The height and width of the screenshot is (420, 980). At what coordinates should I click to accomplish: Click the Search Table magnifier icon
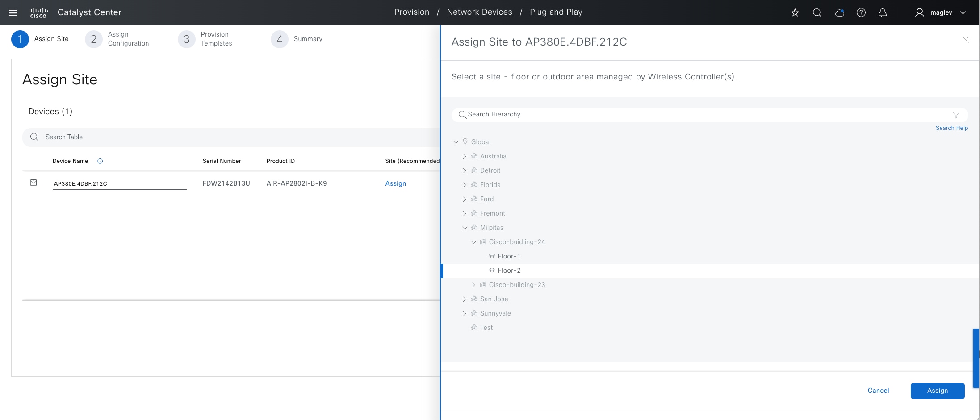pyautogui.click(x=34, y=137)
